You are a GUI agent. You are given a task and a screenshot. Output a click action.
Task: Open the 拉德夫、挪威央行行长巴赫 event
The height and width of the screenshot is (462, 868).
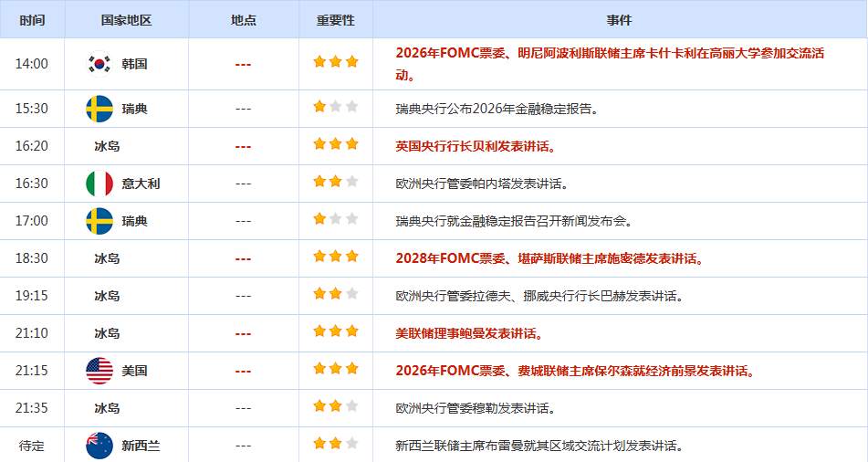click(539, 296)
